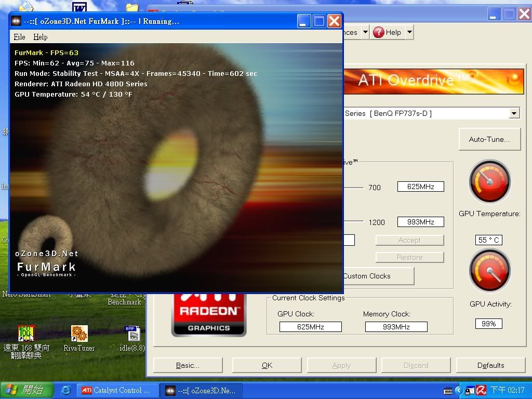This screenshot has width=532, height=399.
Task: Open the BenQ FP737s-D display dropdown
Action: coord(514,113)
